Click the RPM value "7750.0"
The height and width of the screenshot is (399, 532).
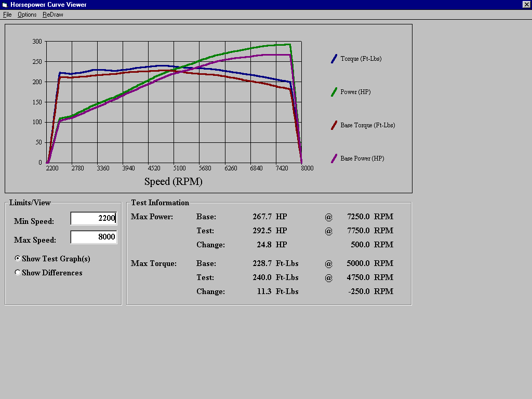(358, 231)
